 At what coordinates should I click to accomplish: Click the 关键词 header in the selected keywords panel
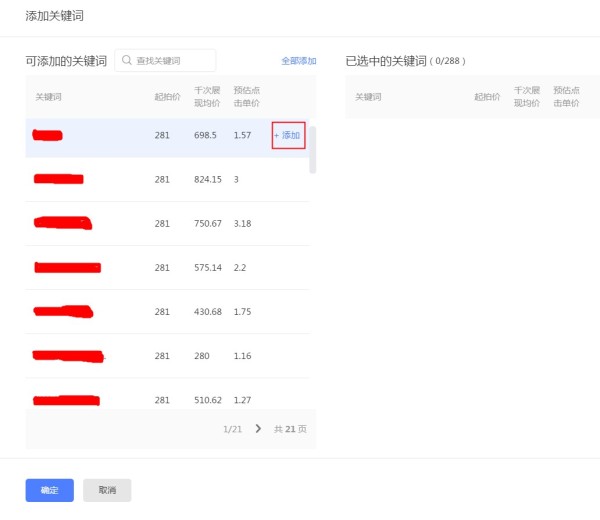(x=368, y=97)
